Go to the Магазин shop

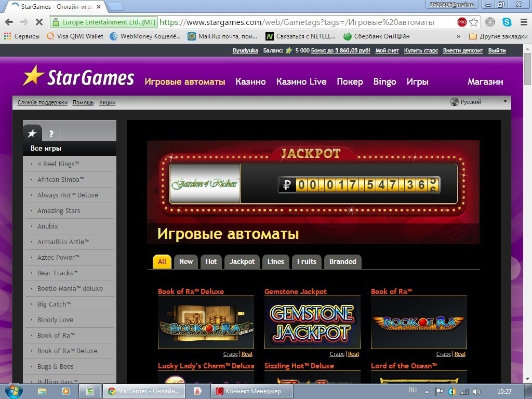(x=485, y=82)
